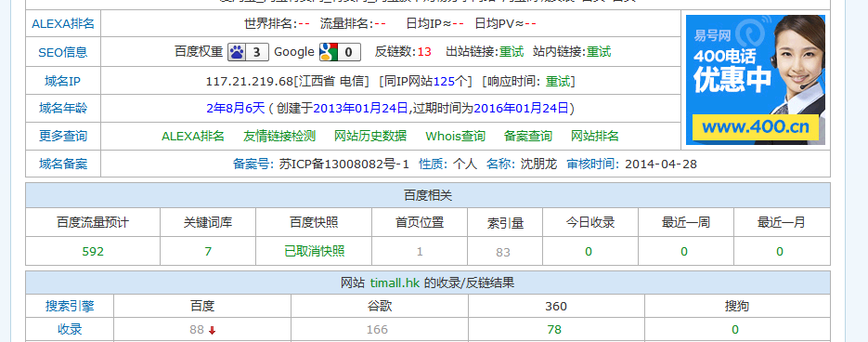Click Sogou 收录 count 0
The height and width of the screenshot is (342, 868).
click(x=735, y=330)
